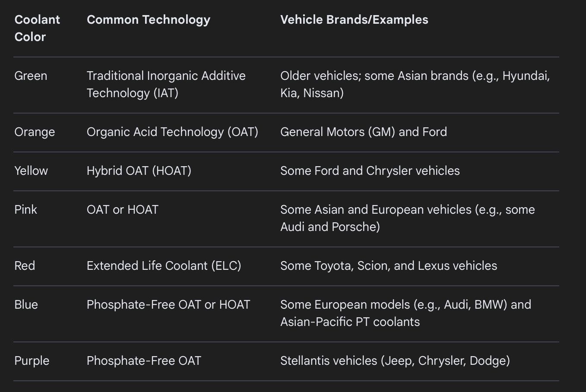Image resolution: width=586 pixels, height=392 pixels.
Task: Select the Yellow coolant color cell
Action: tap(31, 171)
